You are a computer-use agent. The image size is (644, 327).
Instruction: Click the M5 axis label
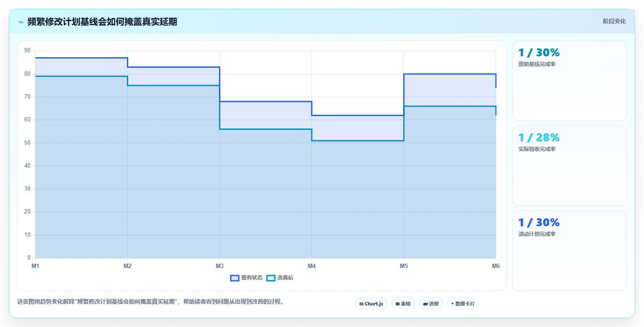tap(403, 266)
